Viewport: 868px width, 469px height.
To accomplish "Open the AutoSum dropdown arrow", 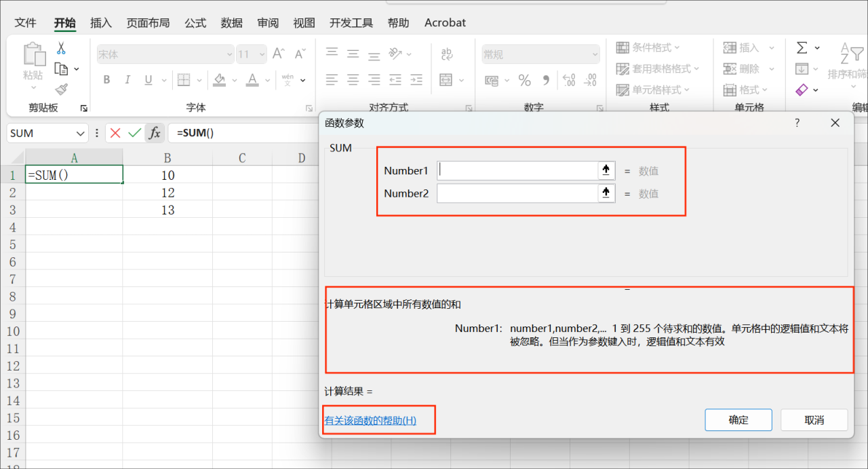I will point(816,48).
